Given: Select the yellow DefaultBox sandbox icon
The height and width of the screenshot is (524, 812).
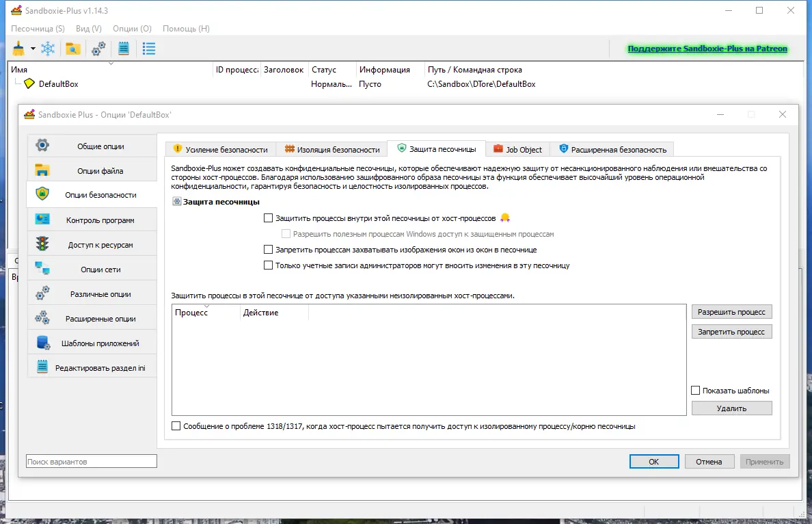Looking at the screenshot, I should [x=29, y=83].
